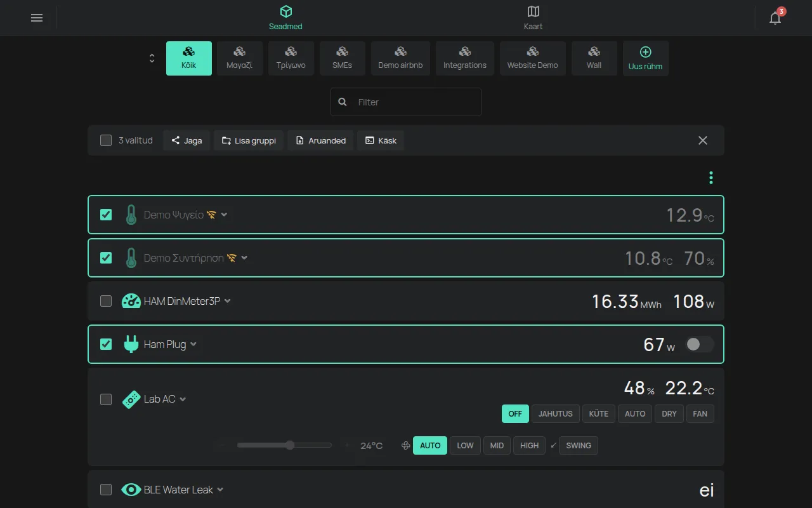Click the Aruanded button
This screenshot has width=812, height=508.
(321, 140)
